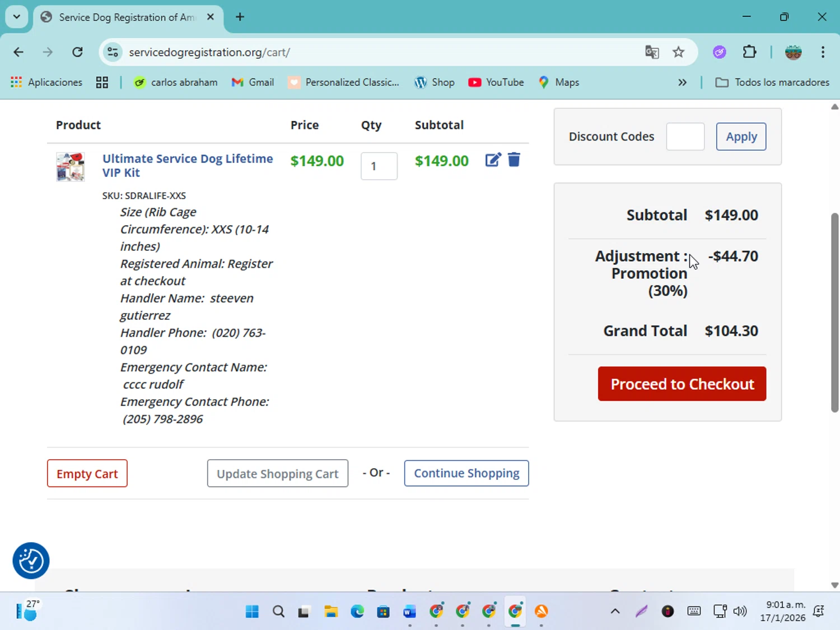Click Continue Shopping
The height and width of the screenshot is (630, 840).
click(x=466, y=473)
